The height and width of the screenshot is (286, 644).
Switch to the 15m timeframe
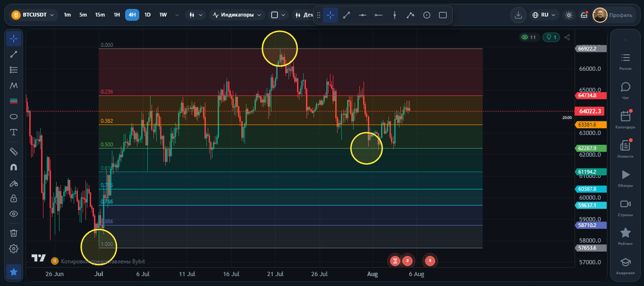pos(100,15)
